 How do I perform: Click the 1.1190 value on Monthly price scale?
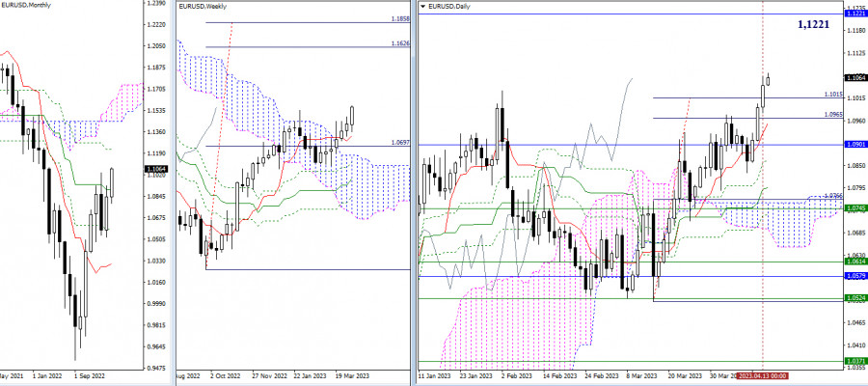pyautogui.click(x=154, y=153)
